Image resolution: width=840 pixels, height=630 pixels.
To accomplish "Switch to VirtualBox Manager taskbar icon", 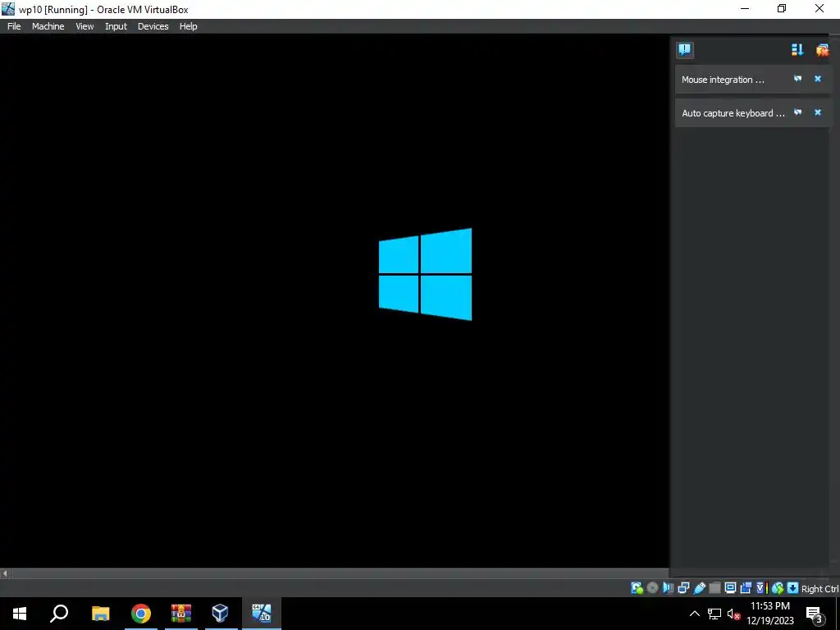I will point(220,614).
